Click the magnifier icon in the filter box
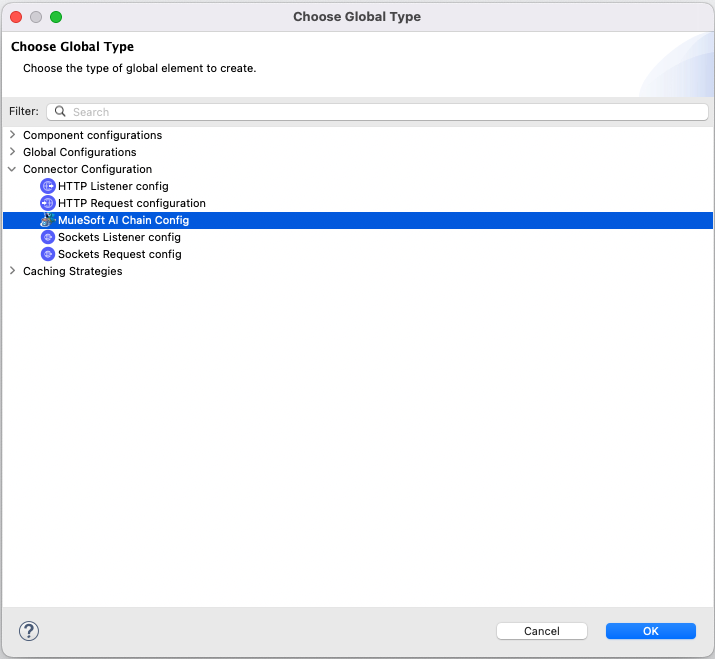This screenshot has width=715, height=659. [x=60, y=112]
